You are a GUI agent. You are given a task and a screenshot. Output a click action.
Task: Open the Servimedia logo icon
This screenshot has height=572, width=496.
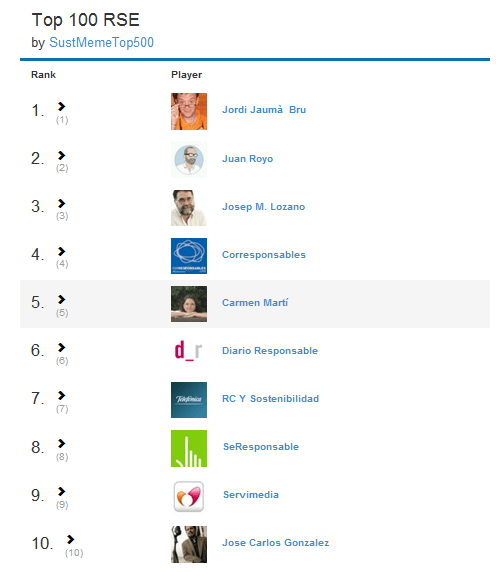coord(189,496)
